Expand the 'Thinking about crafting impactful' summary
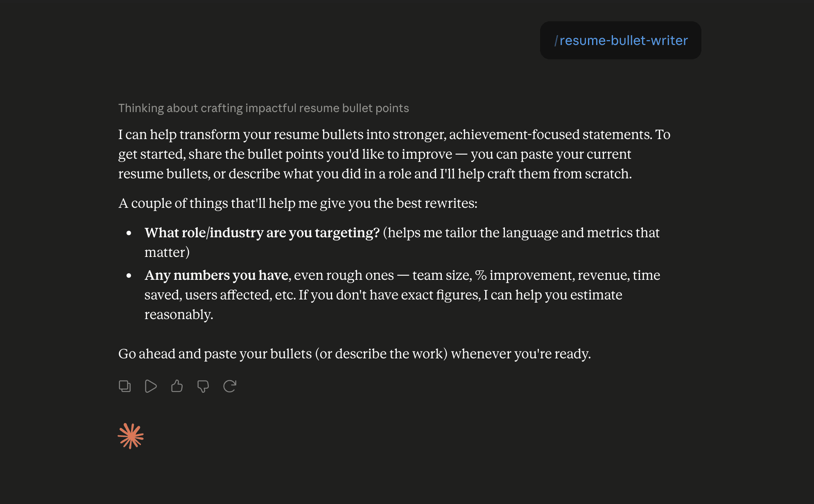The height and width of the screenshot is (504, 814). (264, 108)
